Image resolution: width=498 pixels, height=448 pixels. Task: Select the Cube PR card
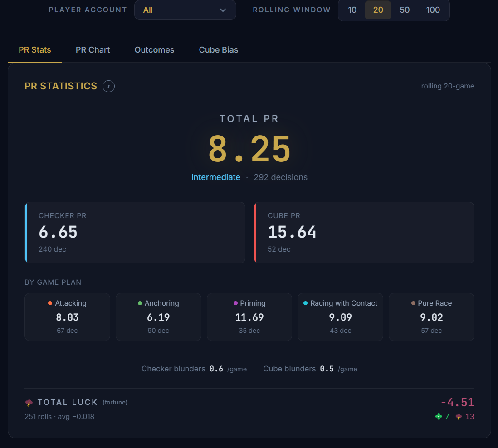click(364, 233)
